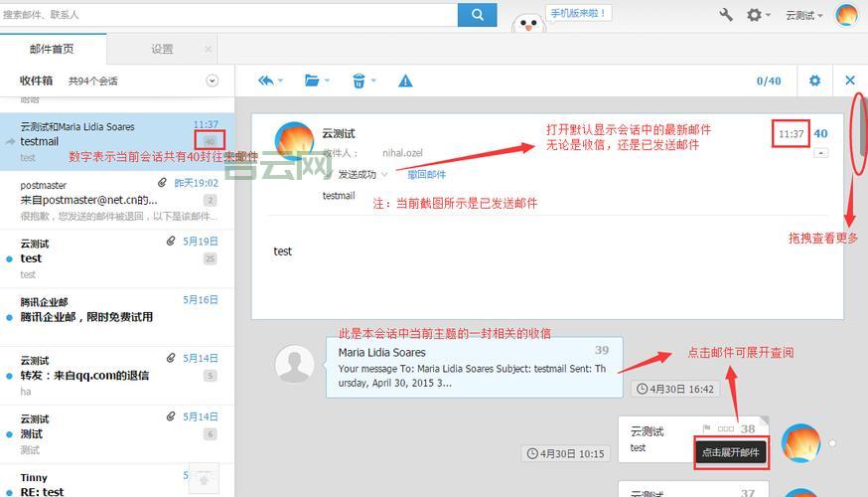Open conversation settings gear in toolbar
The width and height of the screenshot is (868, 497).
click(x=814, y=81)
